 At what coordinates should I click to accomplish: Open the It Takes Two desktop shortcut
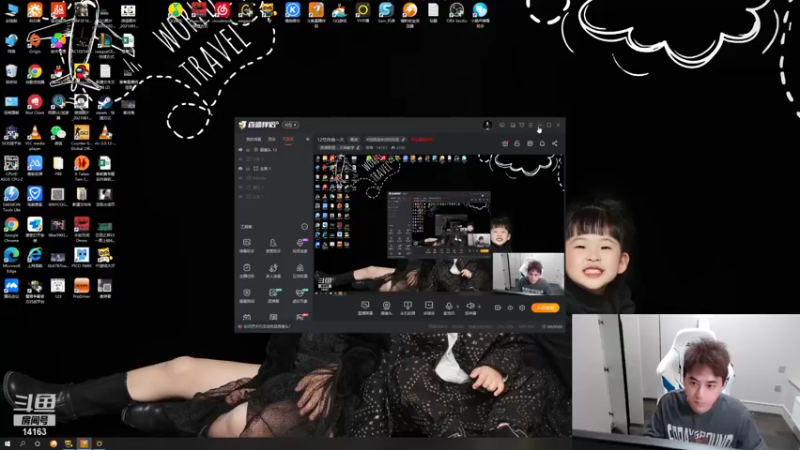coord(82,168)
